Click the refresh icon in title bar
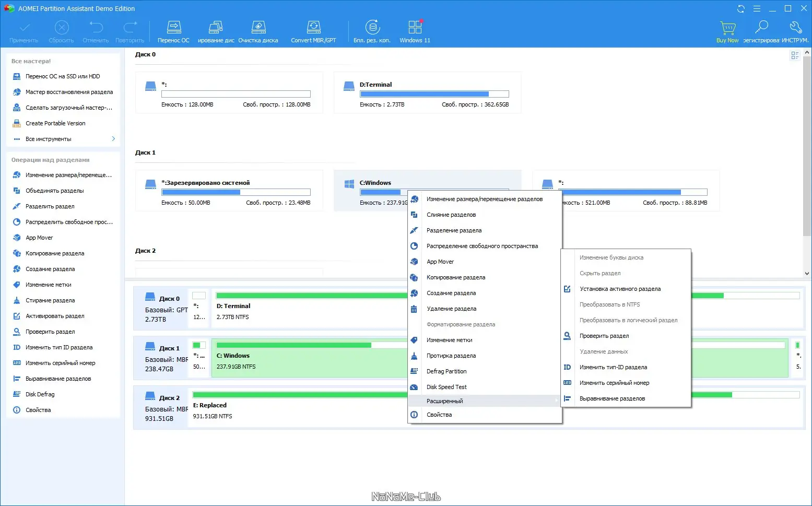The height and width of the screenshot is (506, 812). tap(740, 8)
